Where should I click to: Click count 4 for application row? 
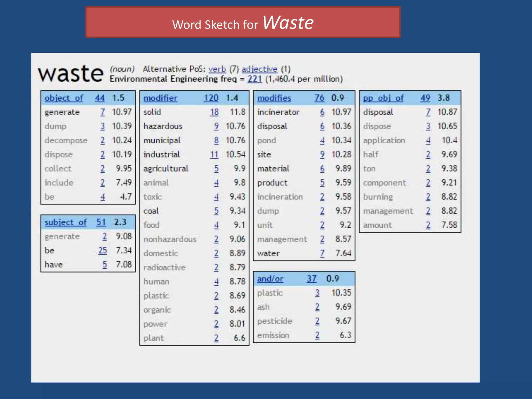point(428,140)
